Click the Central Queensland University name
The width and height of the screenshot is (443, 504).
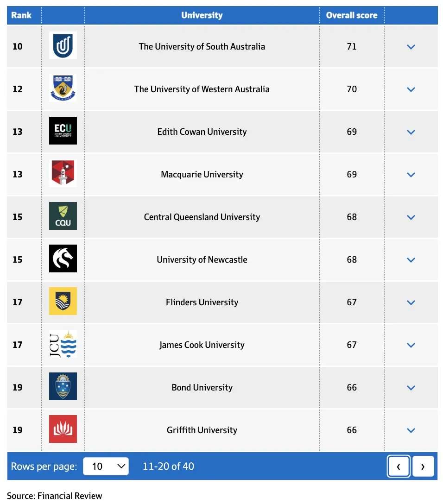point(202,217)
